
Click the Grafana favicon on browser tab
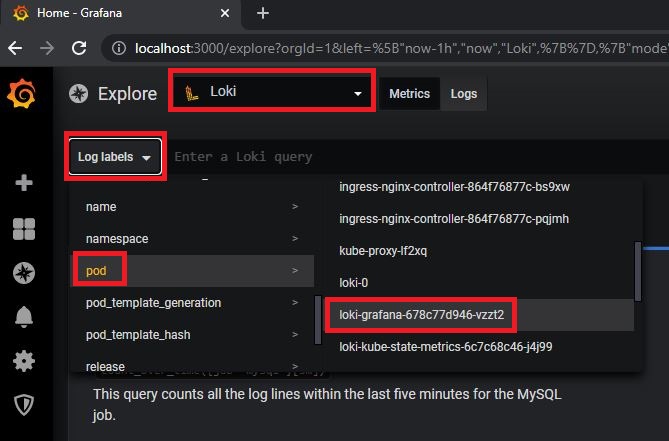[x=21, y=13]
